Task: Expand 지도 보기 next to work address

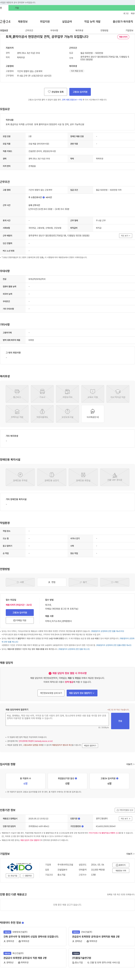Action: tap(125, 236)
